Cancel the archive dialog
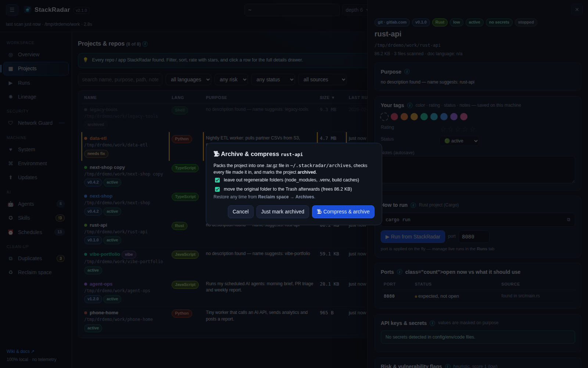Viewport: 588px width, 368px height. [241, 212]
